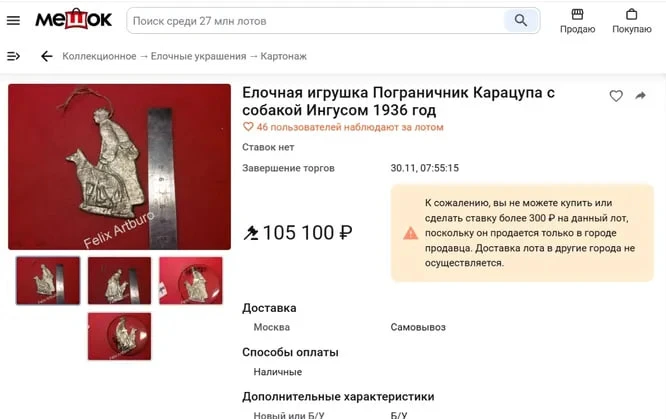Select the second thumbnail image

pyautogui.click(x=119, y=280)
